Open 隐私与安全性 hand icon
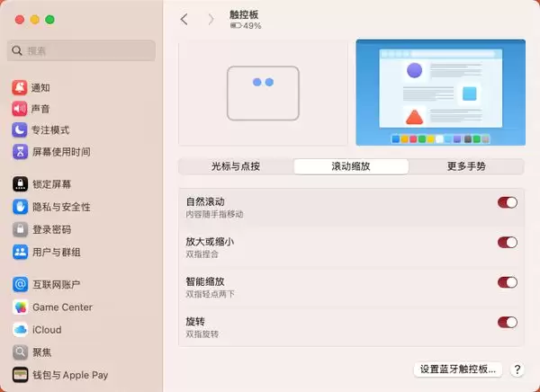The image size is (540, 392). [20, 206]
